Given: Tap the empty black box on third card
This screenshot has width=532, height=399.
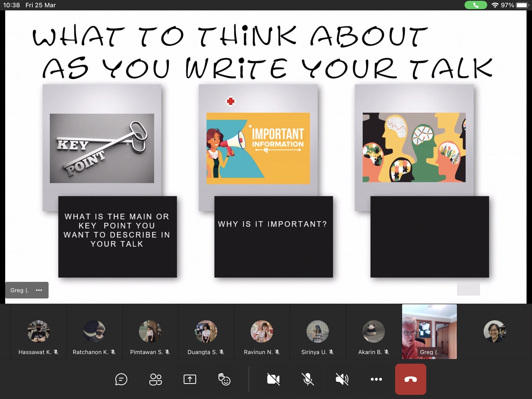Looking at the screenshot, I should 430,237.
